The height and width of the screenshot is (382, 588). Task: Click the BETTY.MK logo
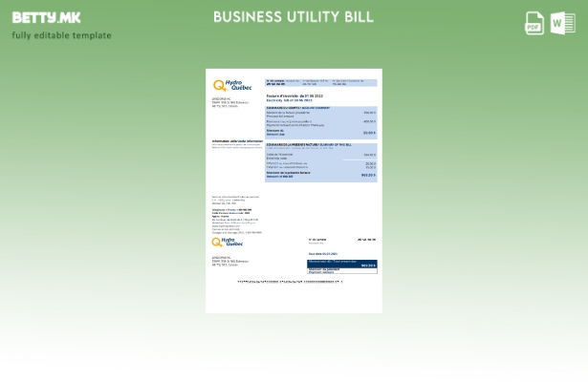tap(46, 17)
